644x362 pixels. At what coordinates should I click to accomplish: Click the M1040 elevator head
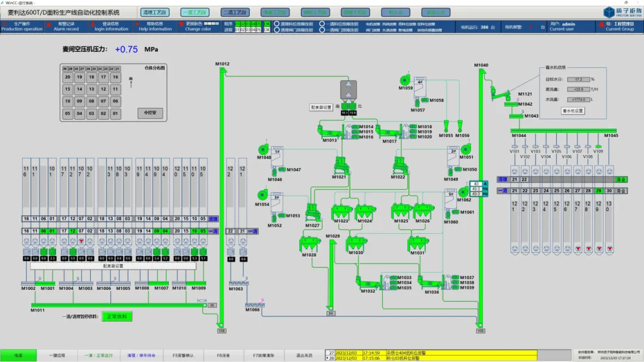482,72
